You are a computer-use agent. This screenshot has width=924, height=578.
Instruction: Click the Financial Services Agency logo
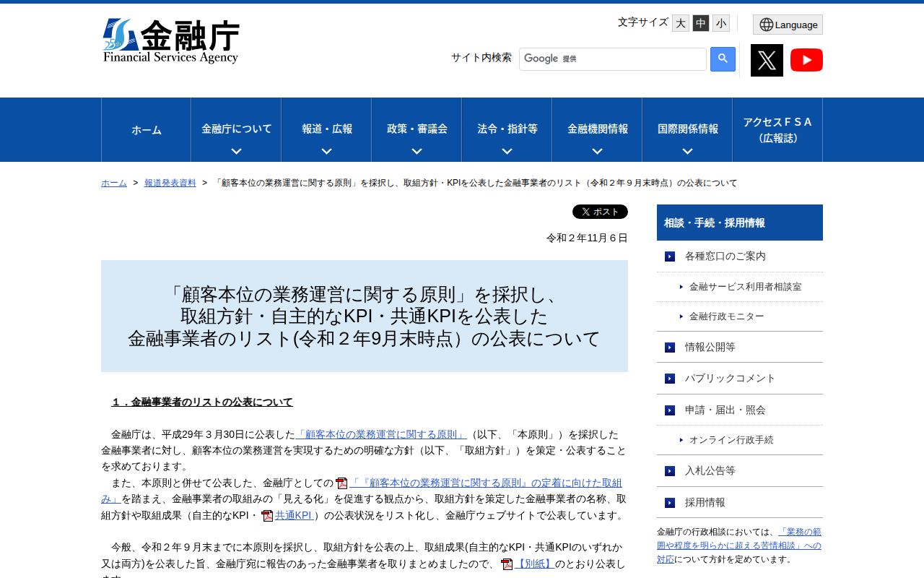click(171, 42)
